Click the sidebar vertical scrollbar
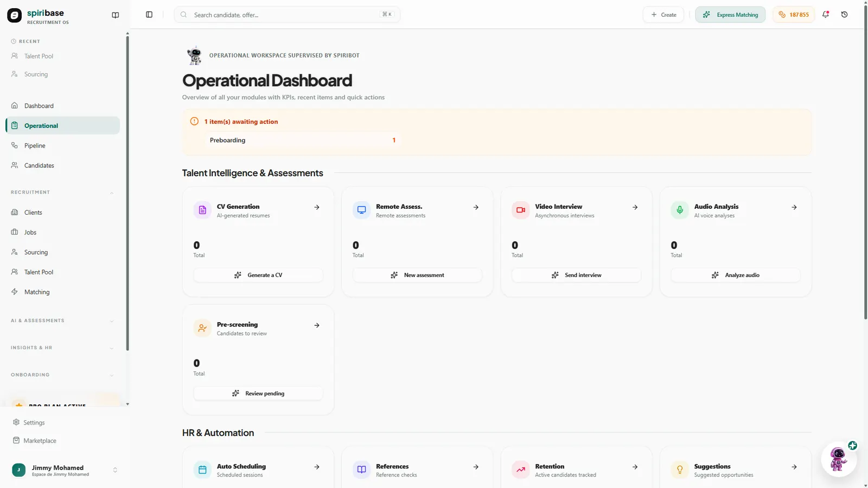This screenshot has height=488, width=868. tap(127, 192)
